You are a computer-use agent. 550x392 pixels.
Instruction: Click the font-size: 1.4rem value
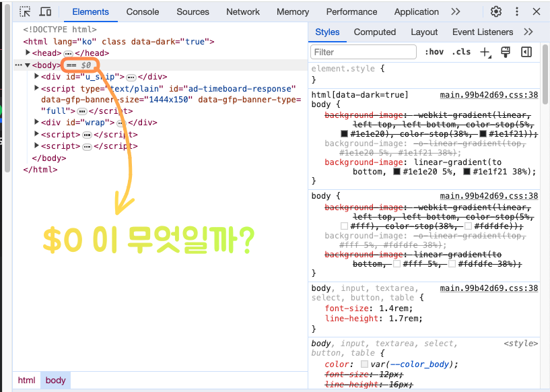coord(395,308)
